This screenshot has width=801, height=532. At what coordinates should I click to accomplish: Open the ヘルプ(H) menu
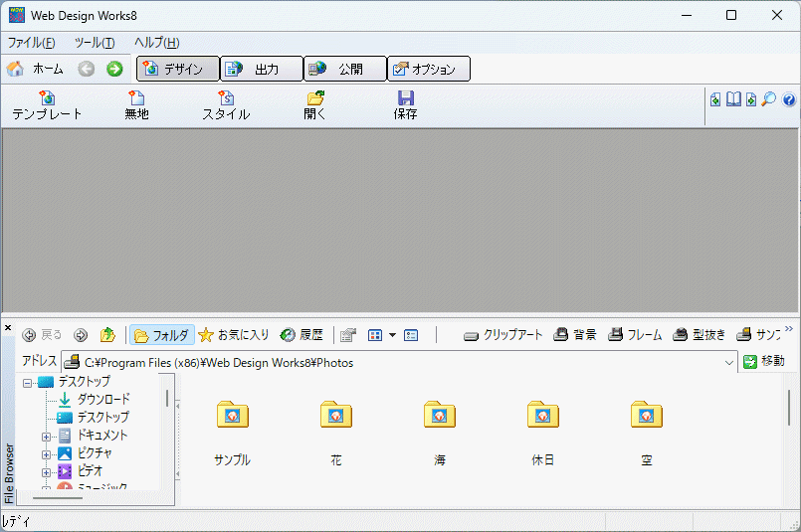[x=157, y=43]
